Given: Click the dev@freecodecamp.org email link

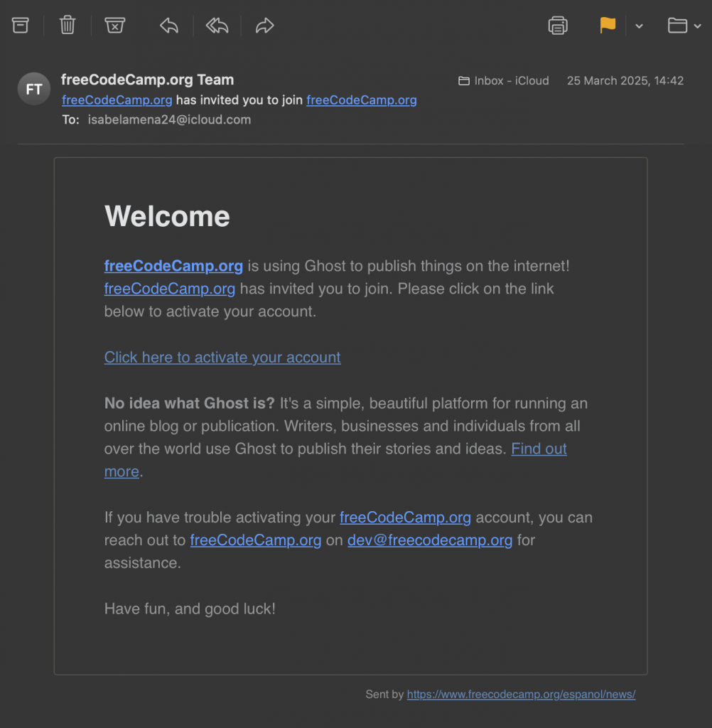Looking at the screenshot, I should (429, 540).
